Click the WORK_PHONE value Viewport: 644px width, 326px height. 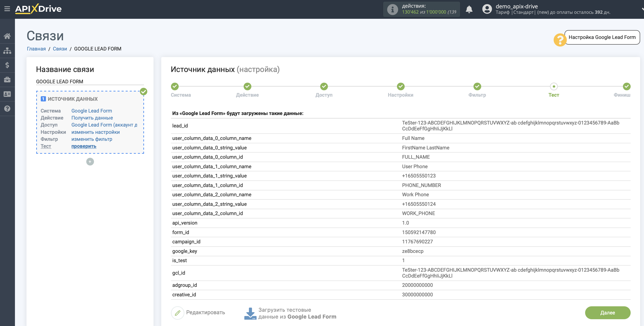418,213
